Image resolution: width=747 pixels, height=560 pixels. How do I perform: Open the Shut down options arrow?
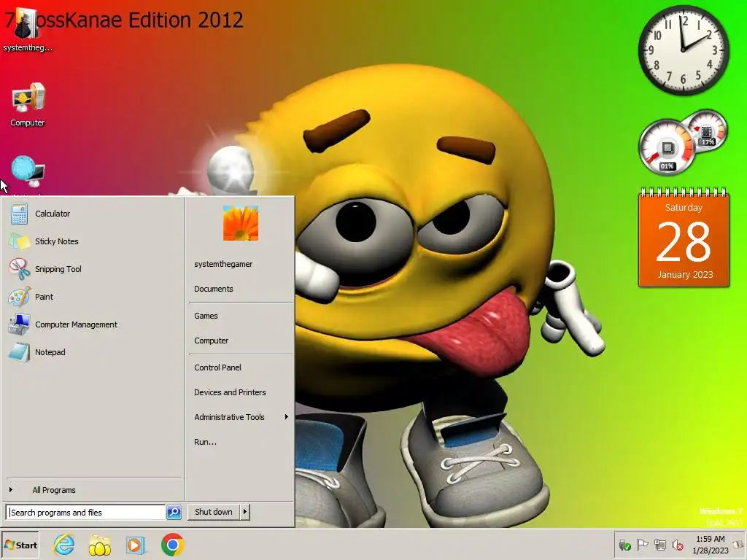[245, 512]
